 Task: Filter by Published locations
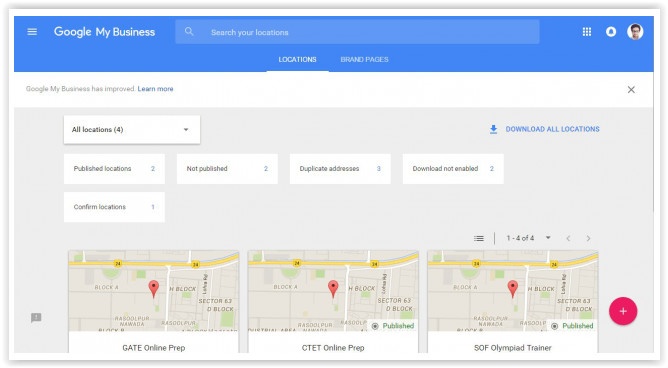[x=114, y=169]
